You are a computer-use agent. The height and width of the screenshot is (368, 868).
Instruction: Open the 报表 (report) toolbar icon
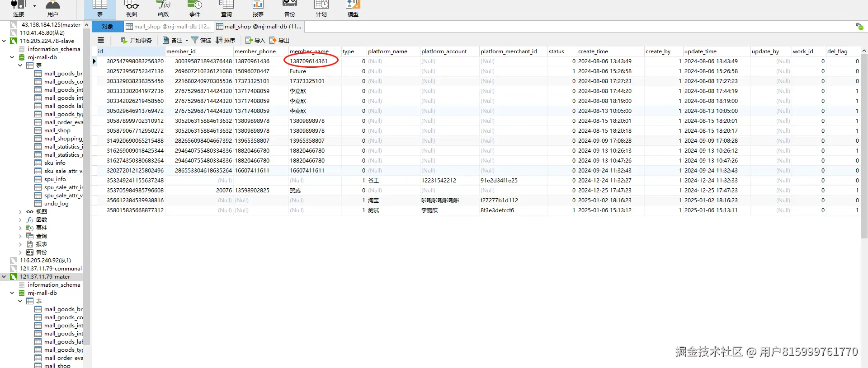click(x=258, y=8)
